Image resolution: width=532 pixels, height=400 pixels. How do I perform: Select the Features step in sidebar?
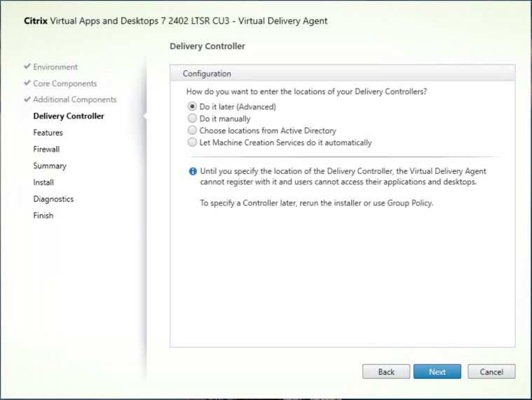pos(48,133)
